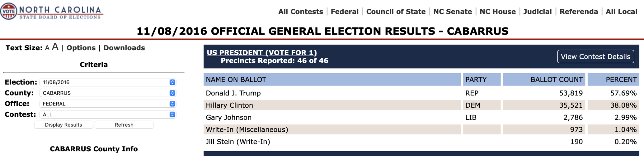Select the smaller text size A
This screenshot has width=644, height=156.
point(47,48)
